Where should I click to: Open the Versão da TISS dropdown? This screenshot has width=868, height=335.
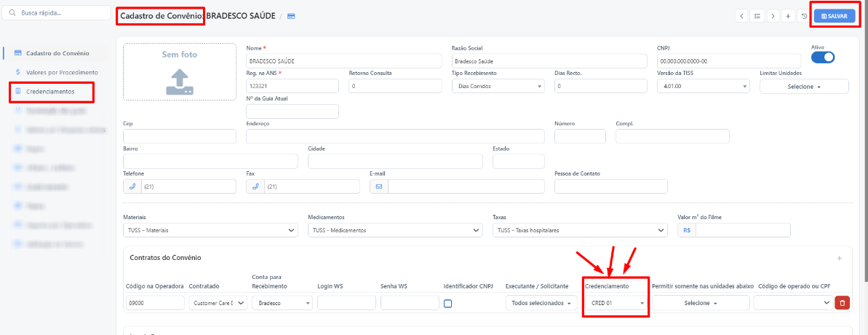pos(703,86)
